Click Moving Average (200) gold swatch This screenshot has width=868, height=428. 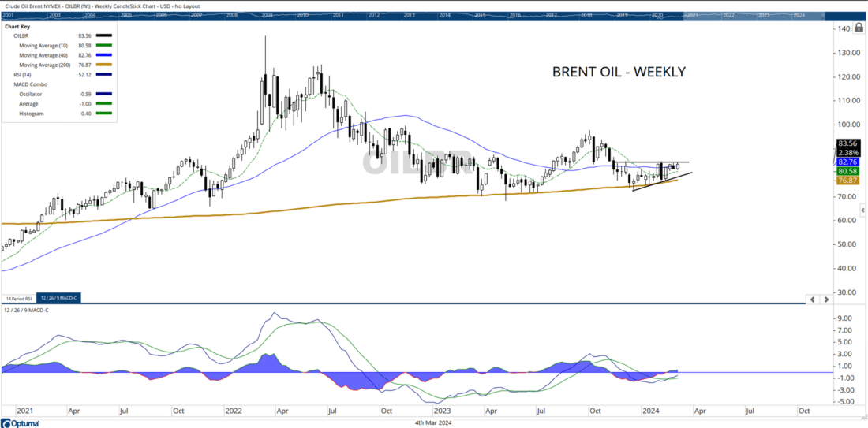click(103, 65)
